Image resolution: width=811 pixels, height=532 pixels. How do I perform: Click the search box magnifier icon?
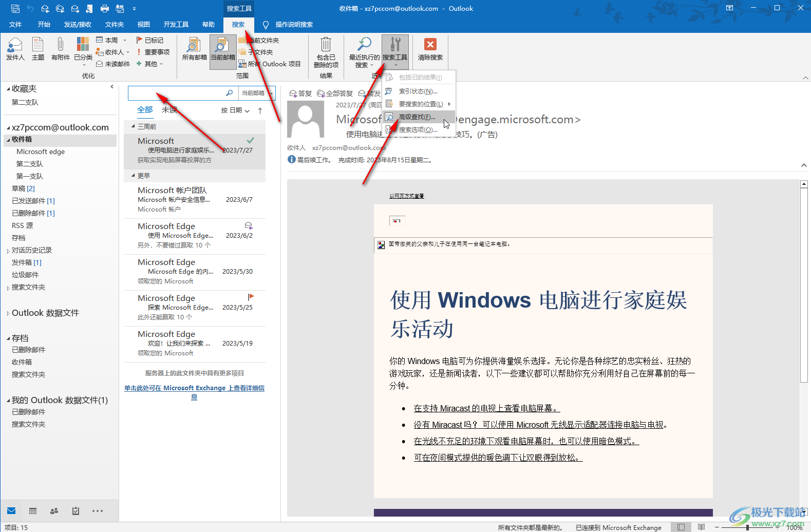point(230,93)
